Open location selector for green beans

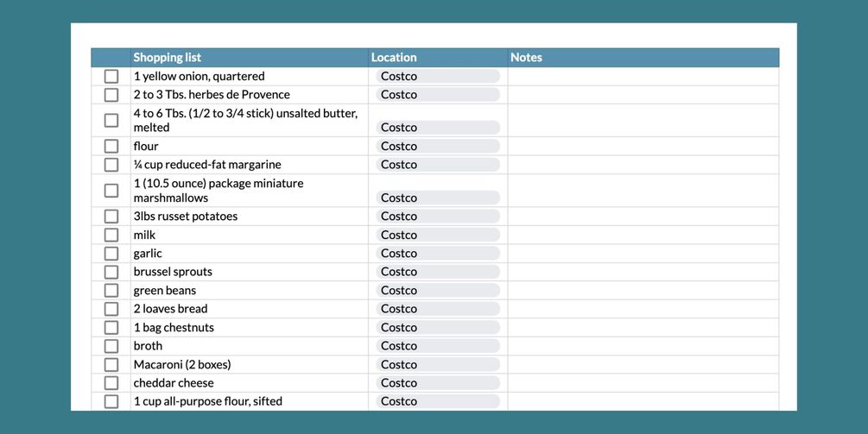(x=437, y=290)
